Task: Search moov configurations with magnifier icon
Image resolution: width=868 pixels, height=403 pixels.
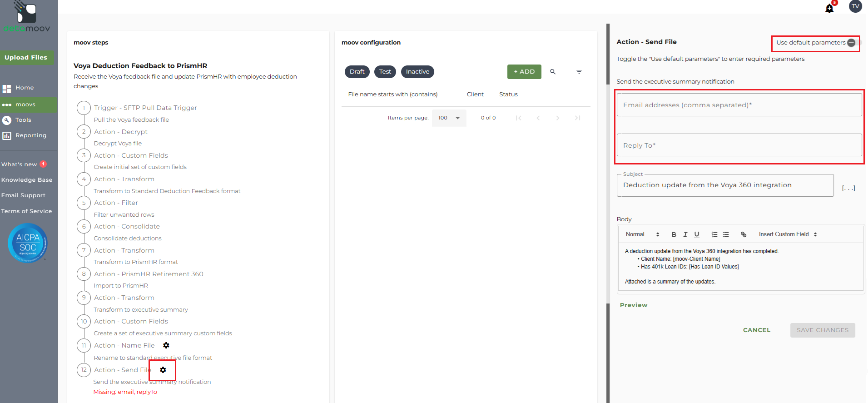Action: (553, 72)
